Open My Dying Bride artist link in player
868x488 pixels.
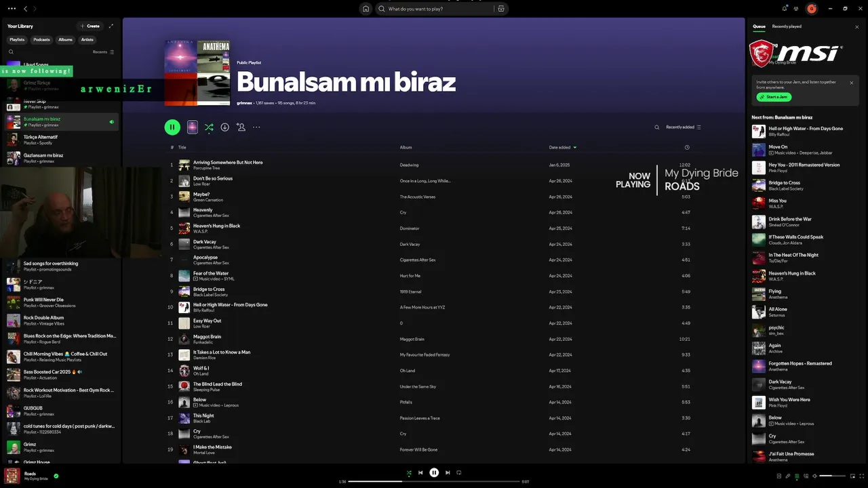tap(36, 479)
